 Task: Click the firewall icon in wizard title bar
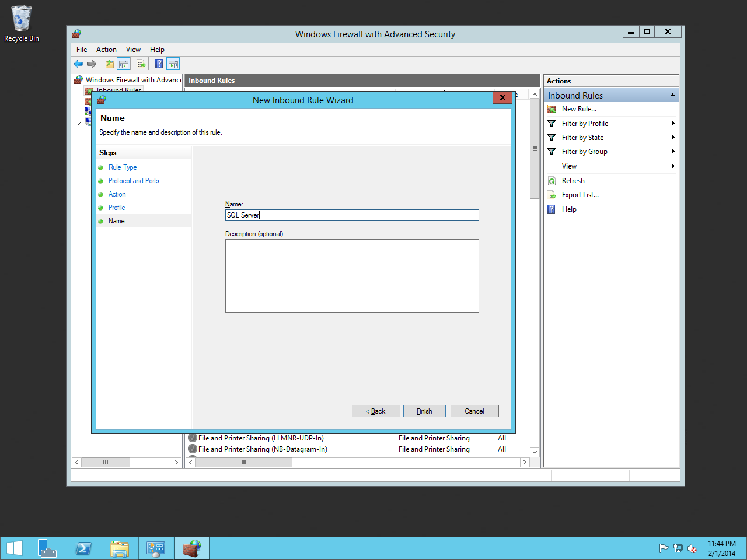(102, 100)
